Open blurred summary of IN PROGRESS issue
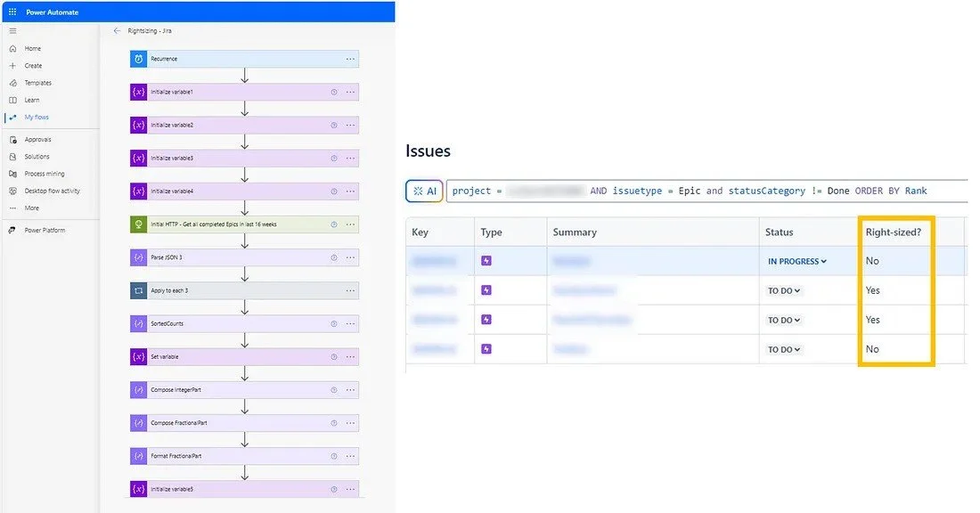 pyautogui.click(x=571, y=261)
